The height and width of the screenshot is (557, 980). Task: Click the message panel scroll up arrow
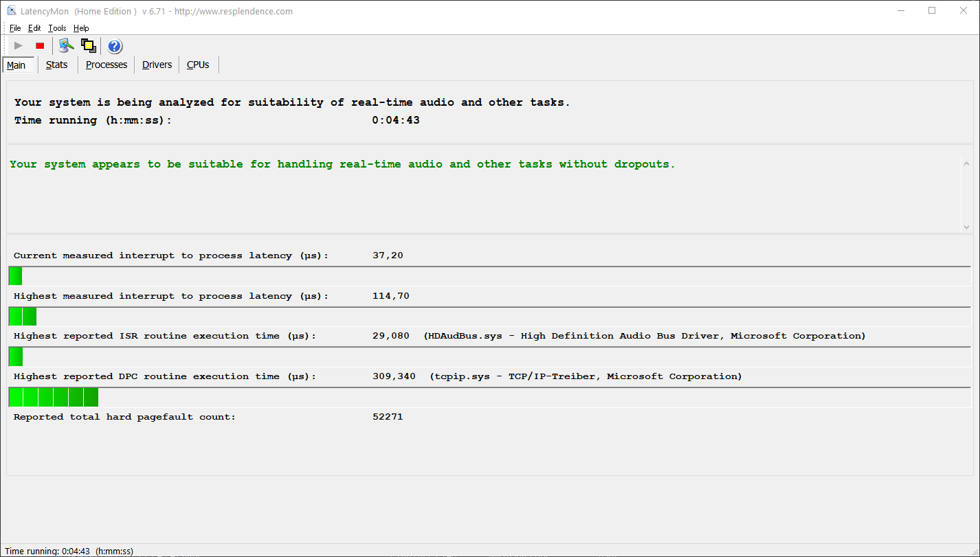pyautogui.click(x=966, y=164)
